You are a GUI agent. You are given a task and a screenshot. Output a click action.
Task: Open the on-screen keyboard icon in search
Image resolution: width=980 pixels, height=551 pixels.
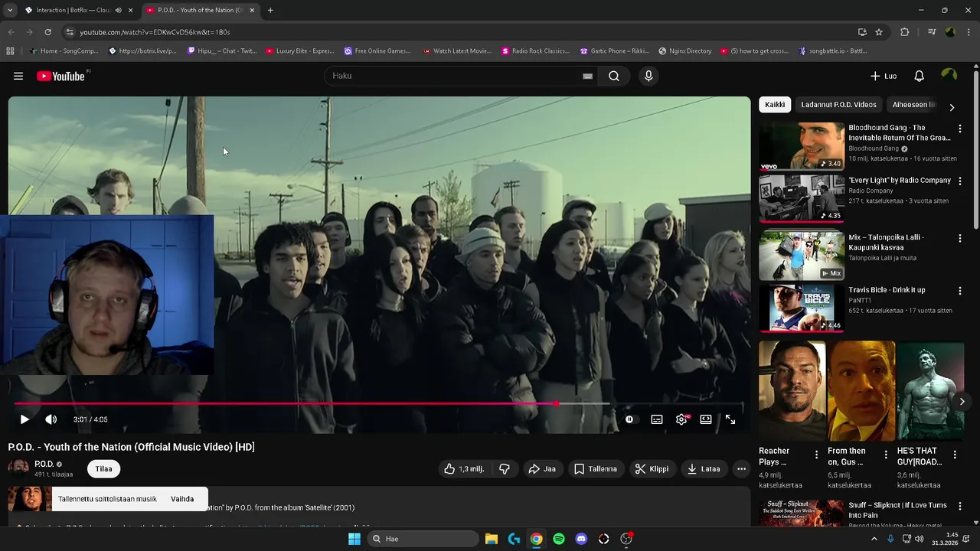(587, 76)
